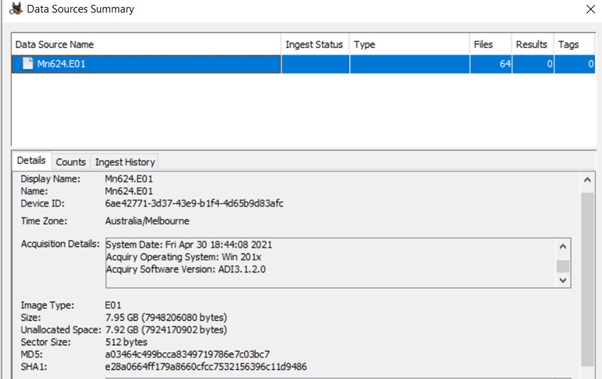Sort by Data Source Name column header
The width and height of the screenshot is (602, 379).
coord(146,45)
